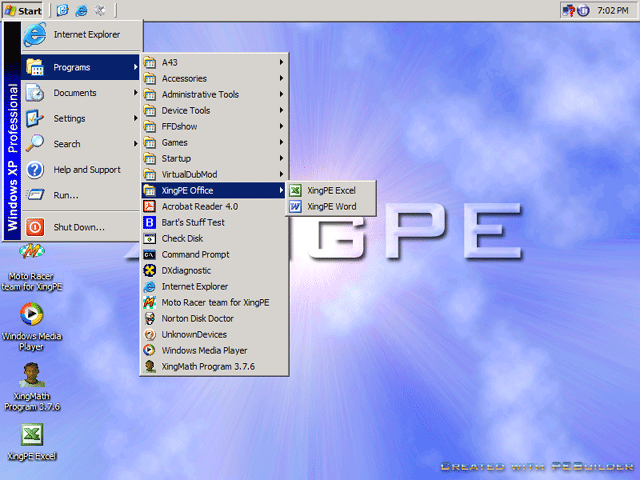Expand the Games folder
Image resolution: width=640 pixels, height=480 pixels.
pyautogui.click(x=213, y=142)
